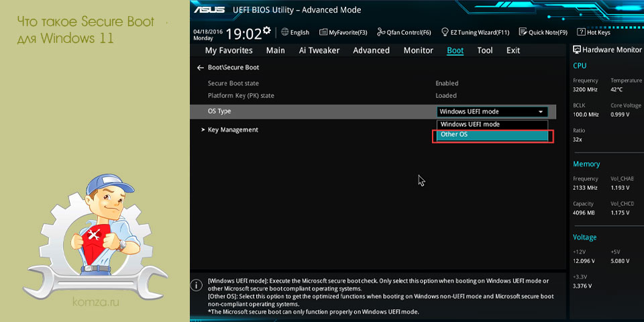The height and width of the screenshot is (322, 644).
Task: Click the 3.376 V reading
Action: click(x=582, y=286)
